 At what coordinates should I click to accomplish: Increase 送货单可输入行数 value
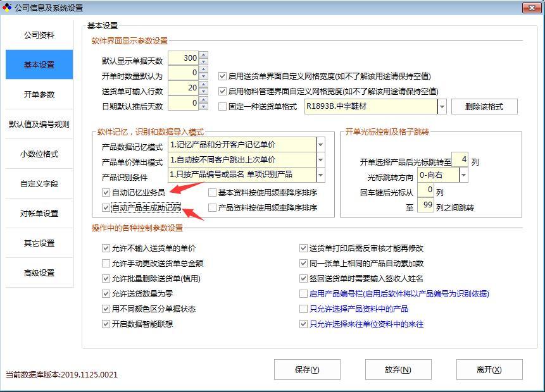(204, 84)
